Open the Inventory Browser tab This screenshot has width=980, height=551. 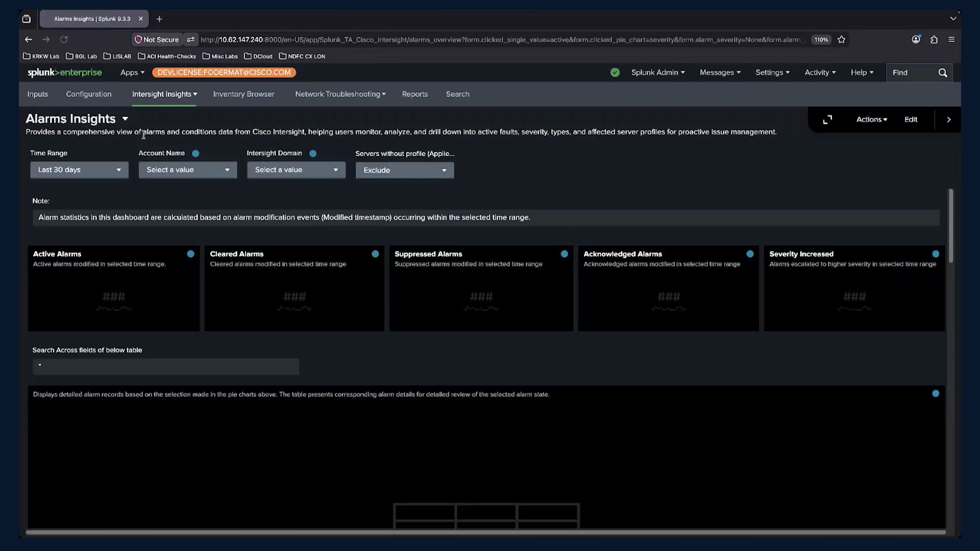coord(243,94)
